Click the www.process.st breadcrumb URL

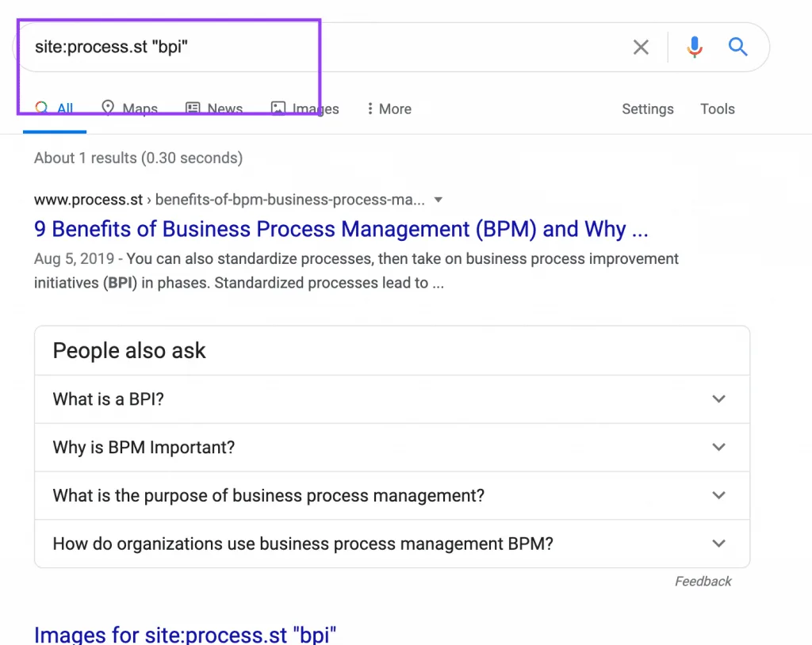coord(229,200)
